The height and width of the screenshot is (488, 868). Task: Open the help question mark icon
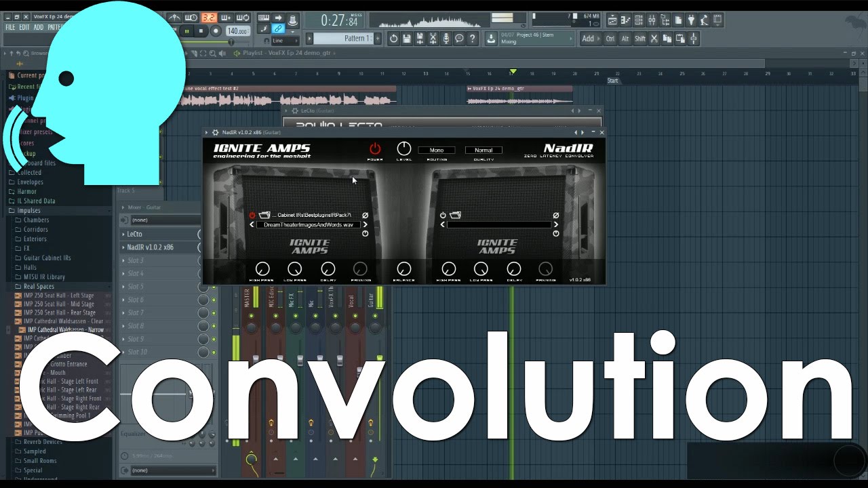coord(473,39)
